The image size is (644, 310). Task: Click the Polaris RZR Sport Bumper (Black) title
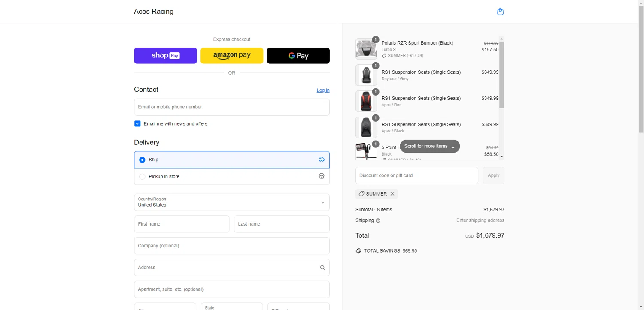coord(417,43)
